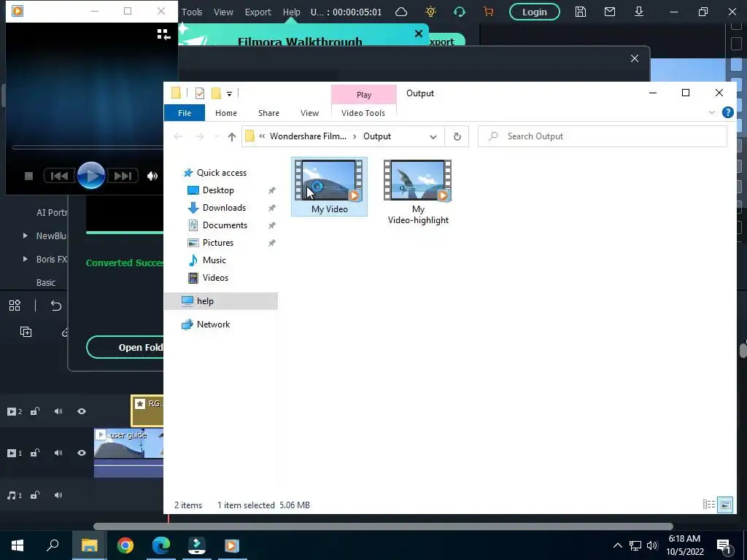Switch Explorer to details view icon
Image resolution: width=747 pixels, height=560 pixels.
pyautogui.click(x=709, y=505)
